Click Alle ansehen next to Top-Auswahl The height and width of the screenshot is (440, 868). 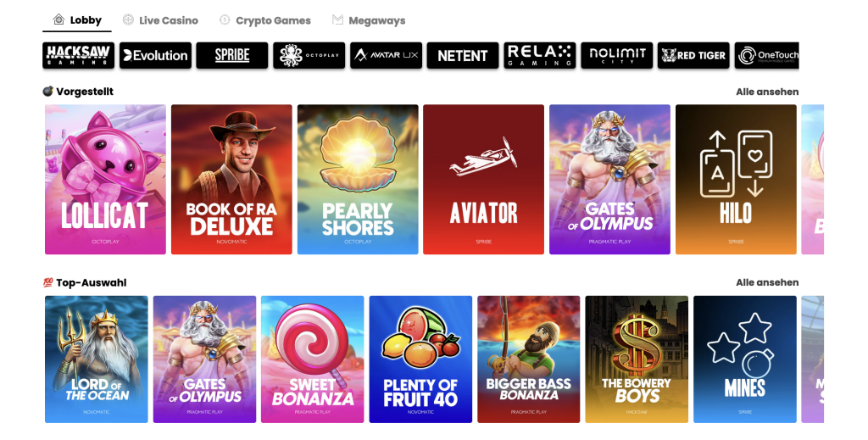click(767, 282)
